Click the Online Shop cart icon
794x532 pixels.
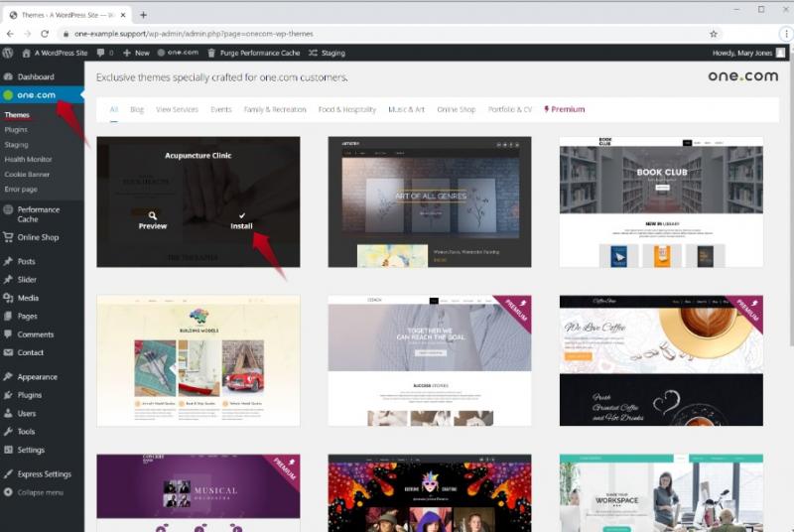[8, 237]
